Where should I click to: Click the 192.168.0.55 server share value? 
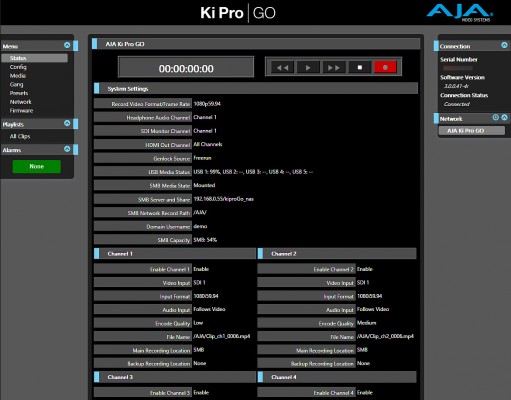pos(224,199)
